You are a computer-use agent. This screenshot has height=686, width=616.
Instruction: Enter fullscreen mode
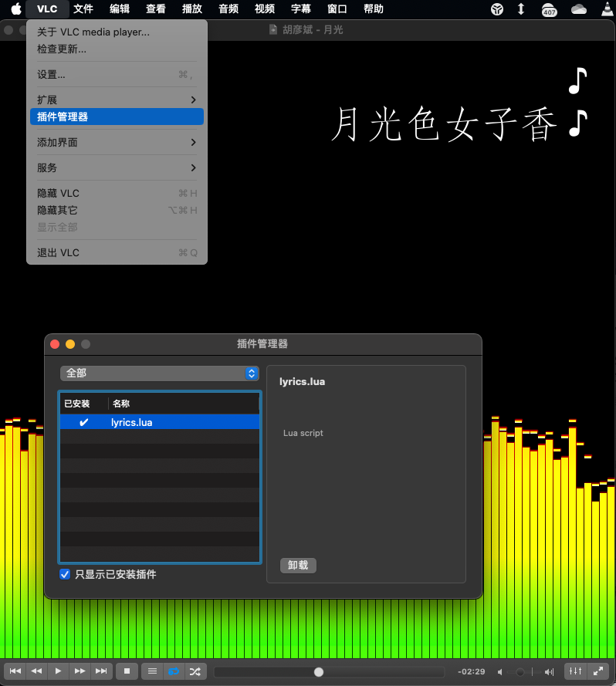(x=598, y=671)
